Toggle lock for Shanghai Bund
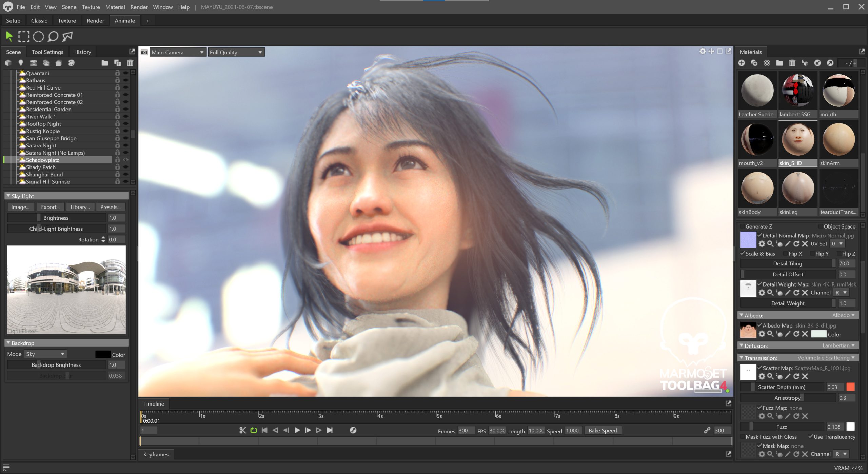The height and width of the screenshot is (474, 868). click(x=117, y=174)
